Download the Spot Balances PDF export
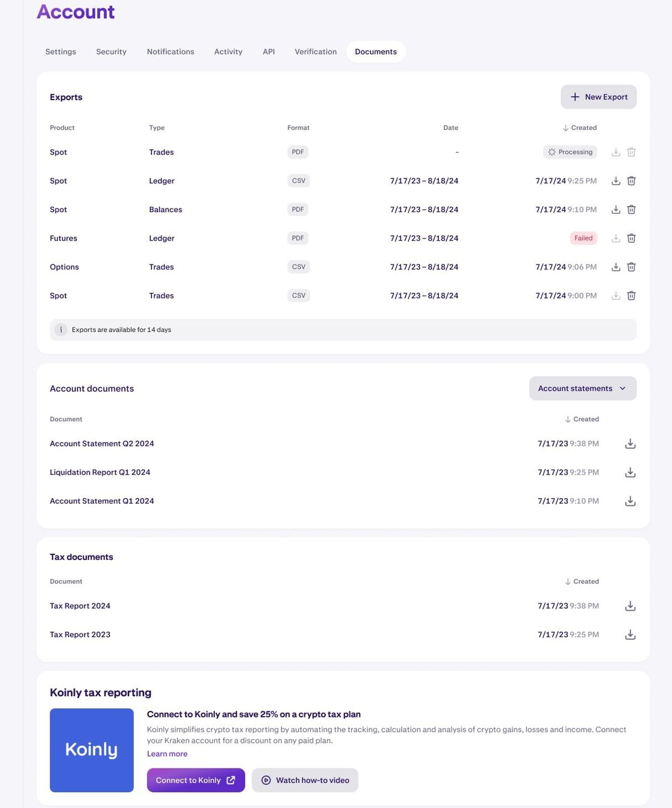The image size is (672, 808). (616, 210)
